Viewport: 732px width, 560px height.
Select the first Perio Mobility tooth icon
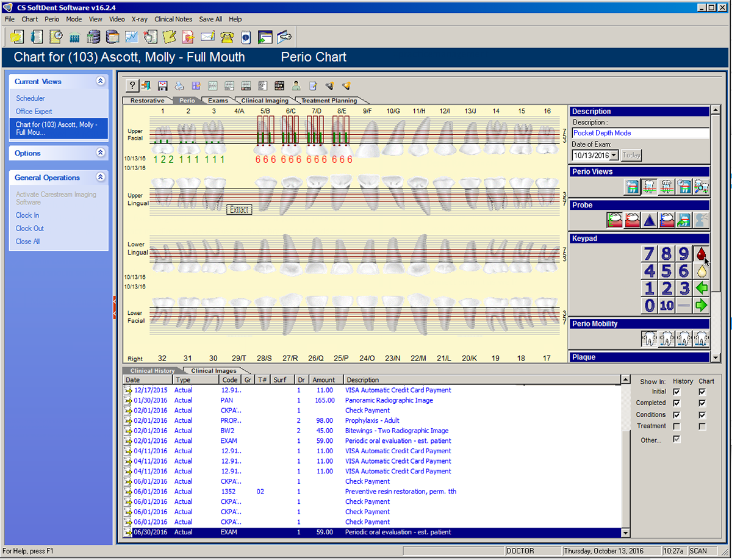649,339
